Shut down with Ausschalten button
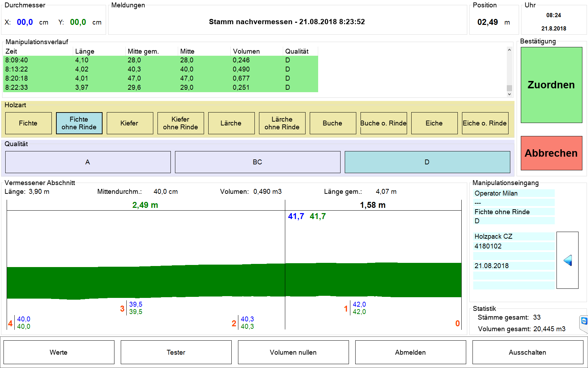 (528, 352)
